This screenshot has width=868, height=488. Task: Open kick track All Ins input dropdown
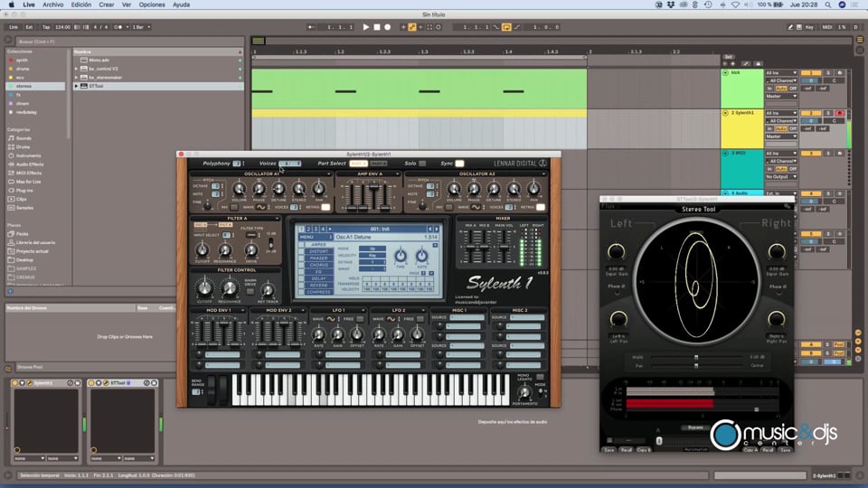click(781, 73)
